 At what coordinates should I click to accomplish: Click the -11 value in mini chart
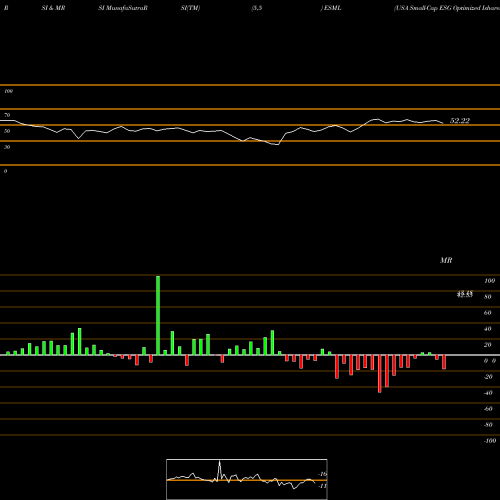(322, 486)
